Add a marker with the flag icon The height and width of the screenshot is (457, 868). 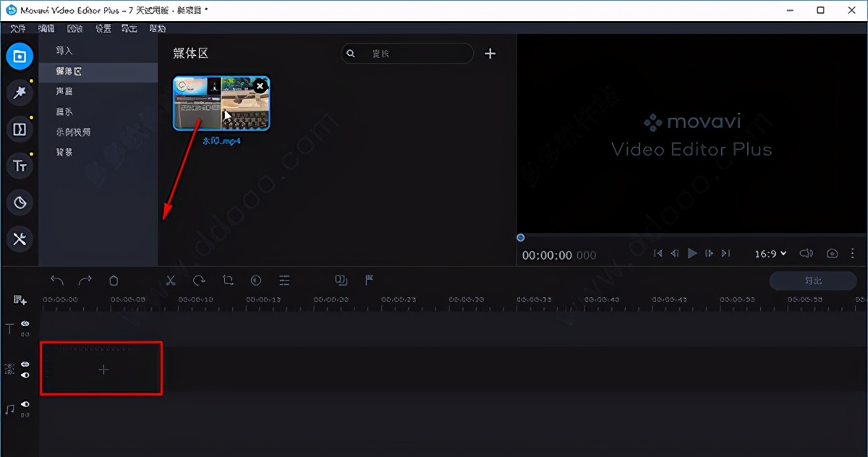click(369, 281)
